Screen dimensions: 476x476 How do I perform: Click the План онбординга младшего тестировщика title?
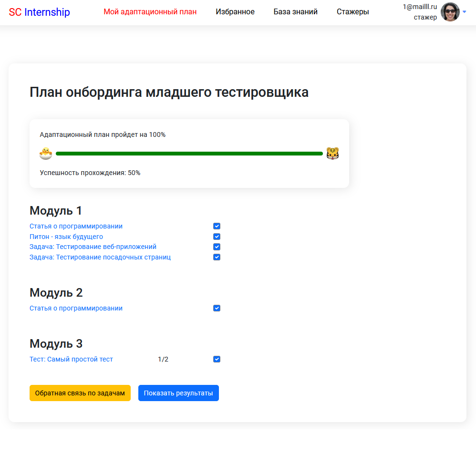click(x=169, y=92)
